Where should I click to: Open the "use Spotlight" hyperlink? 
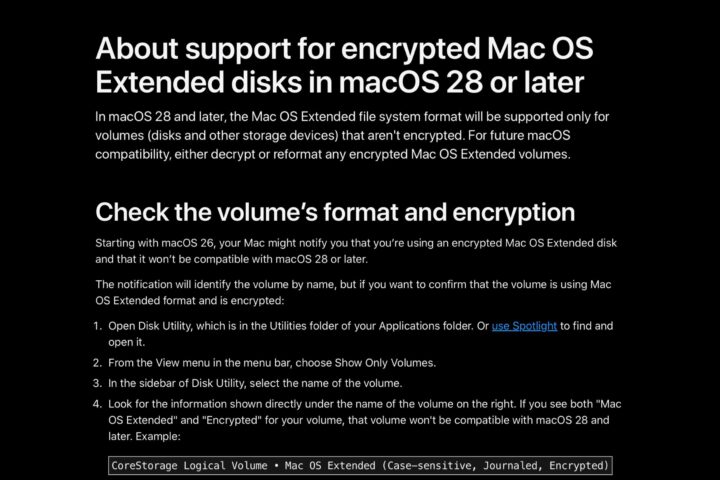click(x=524, y=326)
